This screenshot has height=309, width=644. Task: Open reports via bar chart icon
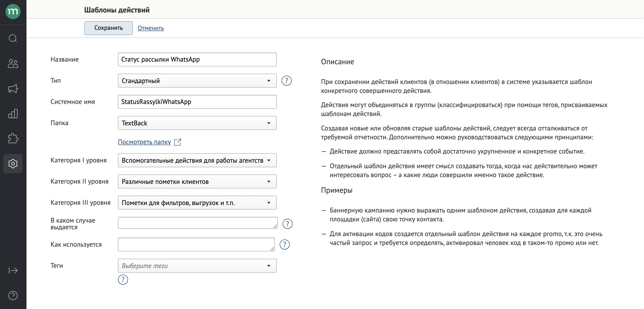point(13,114)
